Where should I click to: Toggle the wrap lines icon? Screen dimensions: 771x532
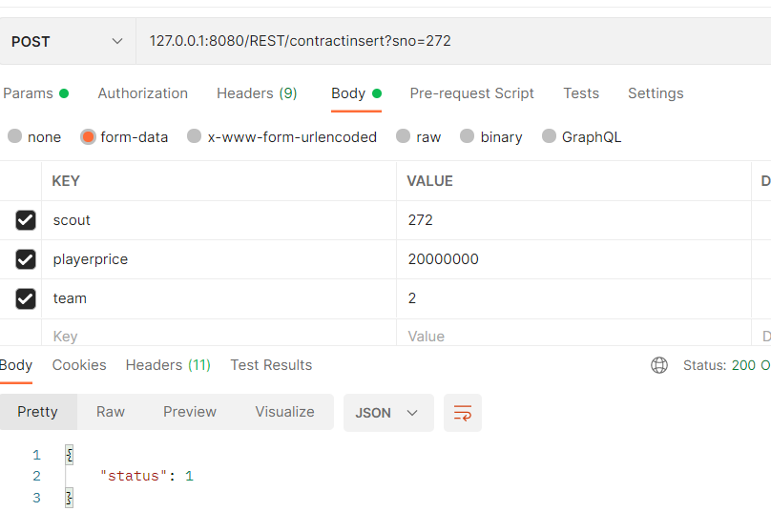pos(463,413)
